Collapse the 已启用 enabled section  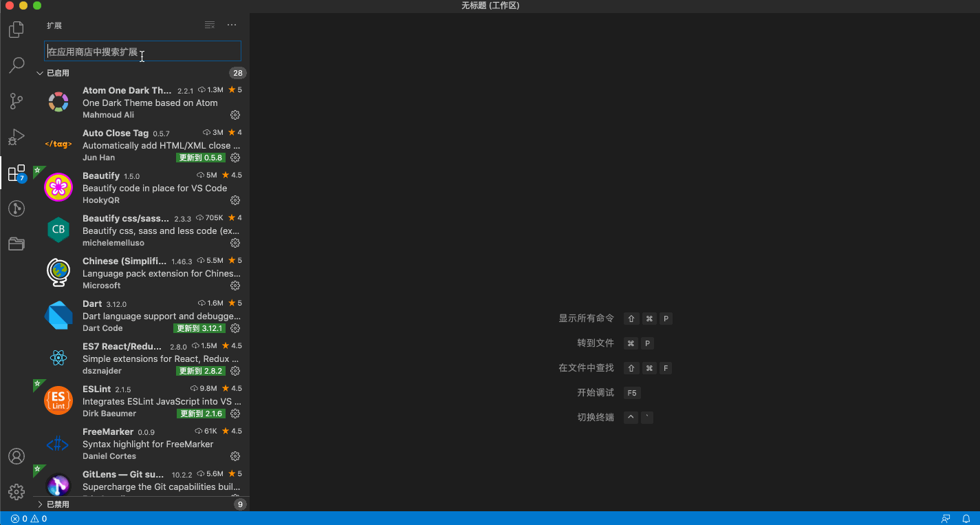coord(40,73)
